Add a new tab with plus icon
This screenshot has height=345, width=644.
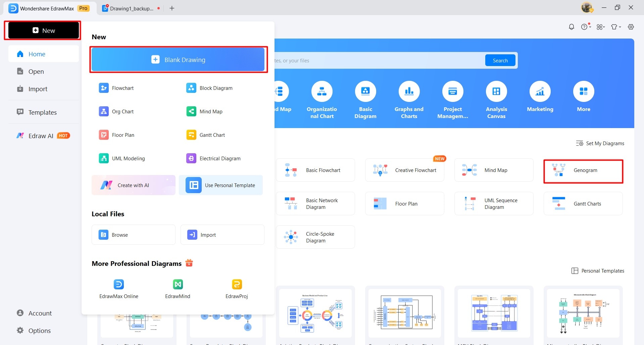point(172,8)
